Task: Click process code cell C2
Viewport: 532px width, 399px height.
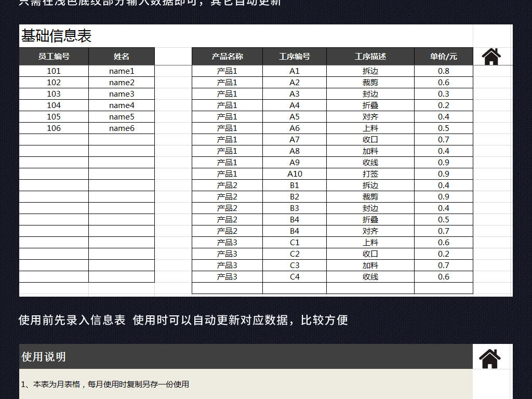Action: [295, 254]
